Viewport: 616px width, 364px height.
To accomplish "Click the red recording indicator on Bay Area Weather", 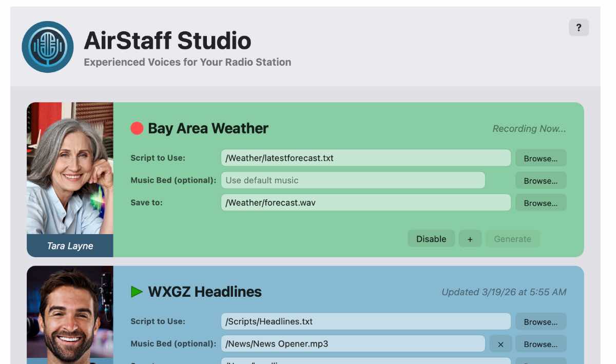I will coord(136,128).
